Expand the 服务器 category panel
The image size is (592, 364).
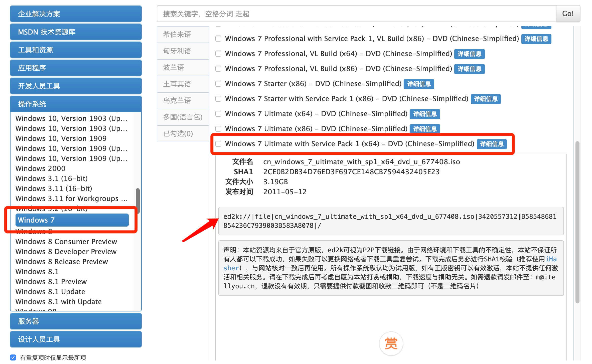pyautogui.click(x=76, y=321)
